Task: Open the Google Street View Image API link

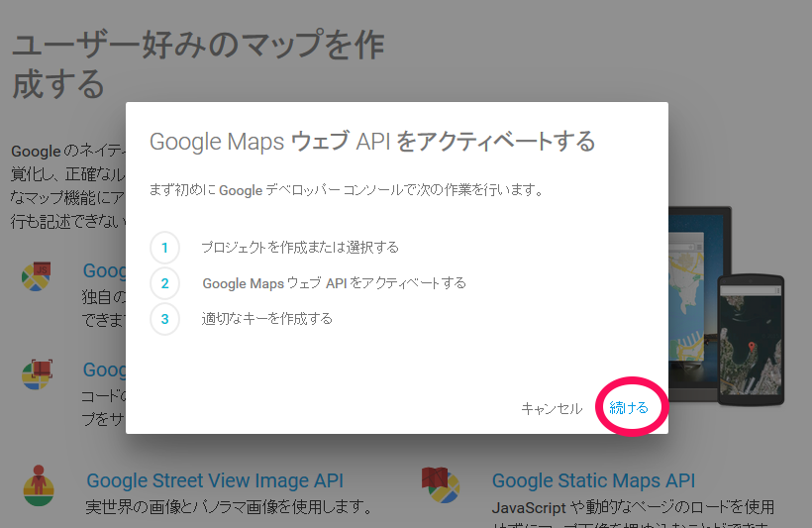Action: [215, 480]
